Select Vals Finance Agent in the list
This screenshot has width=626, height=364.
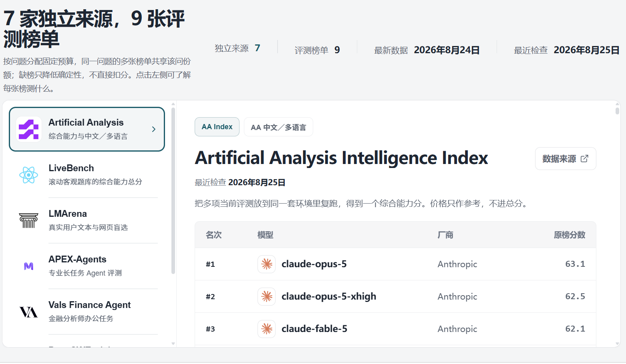tap(87, 312)
